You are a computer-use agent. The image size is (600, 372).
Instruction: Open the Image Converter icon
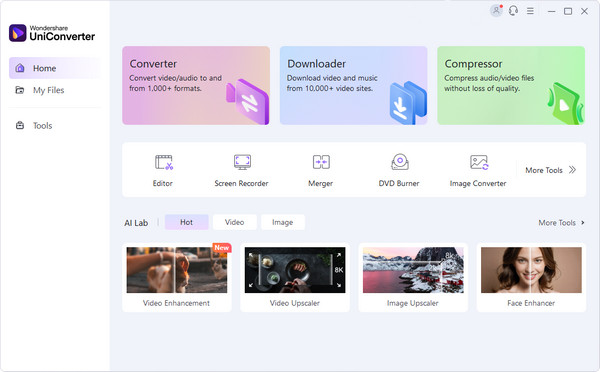coord(479,162)
